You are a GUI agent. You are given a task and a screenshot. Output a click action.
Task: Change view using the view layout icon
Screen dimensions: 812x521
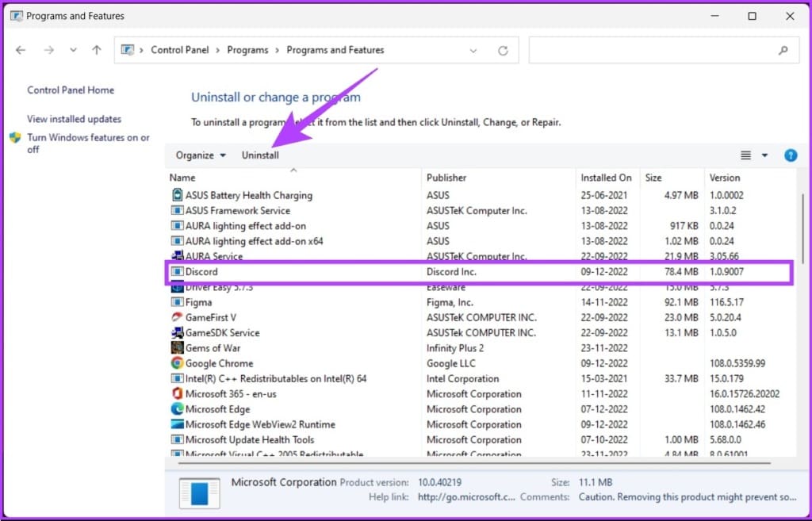[745, 155]
